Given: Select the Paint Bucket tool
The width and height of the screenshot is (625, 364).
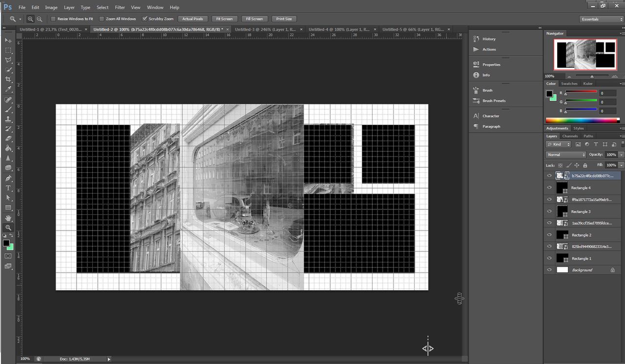Looking at the screenshot, I should (8, 148).
